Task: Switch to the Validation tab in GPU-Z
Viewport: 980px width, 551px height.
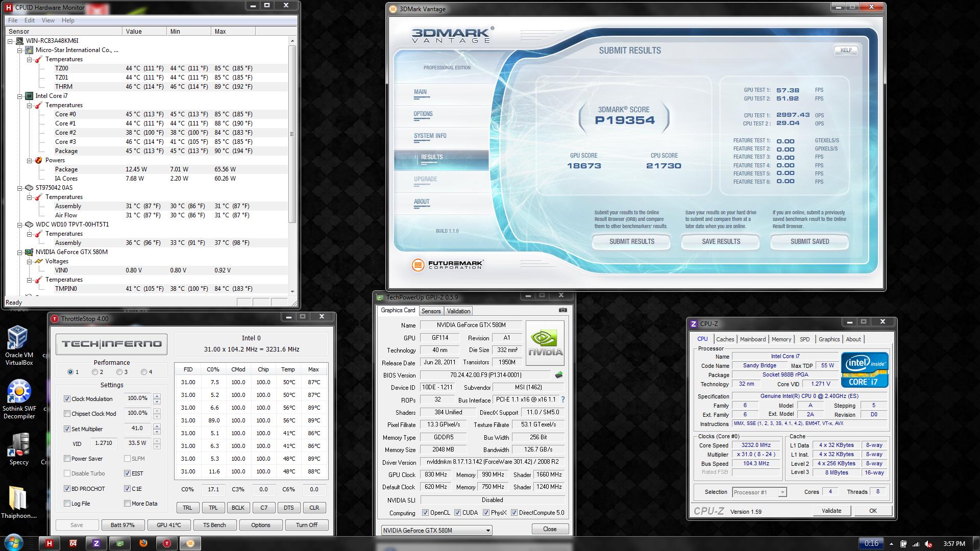Action: (458, 311)
